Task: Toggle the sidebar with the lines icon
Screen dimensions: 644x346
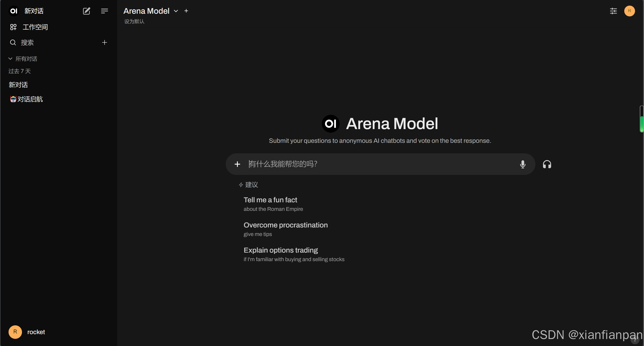Action: [x=104, y=11]
